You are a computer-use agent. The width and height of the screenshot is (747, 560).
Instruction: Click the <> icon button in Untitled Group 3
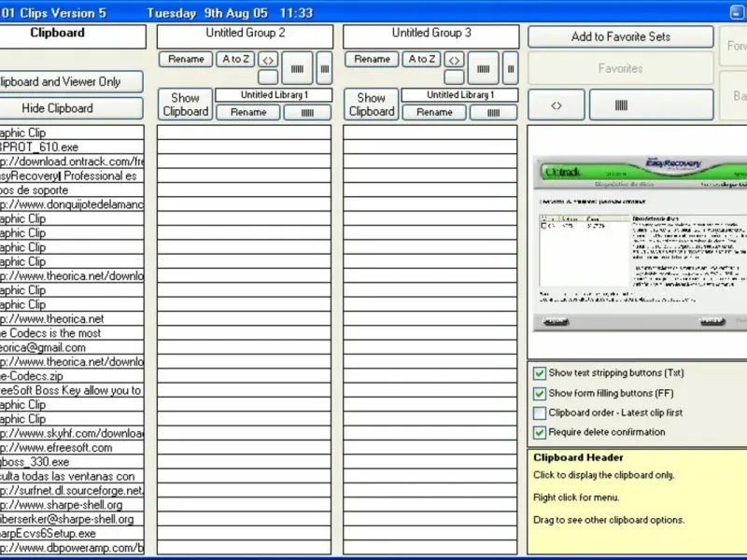tap(454, 60)
